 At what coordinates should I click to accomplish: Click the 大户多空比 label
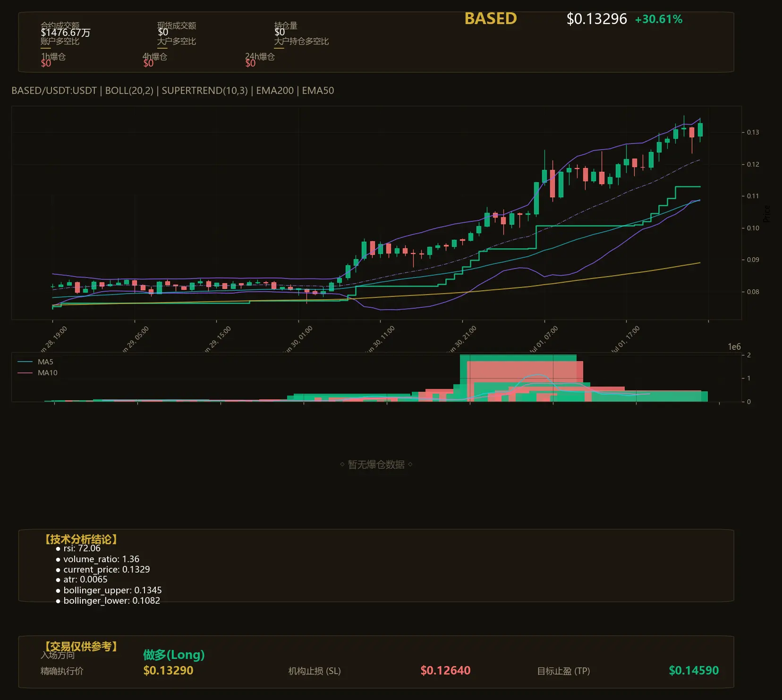click(x=177, y=42)
